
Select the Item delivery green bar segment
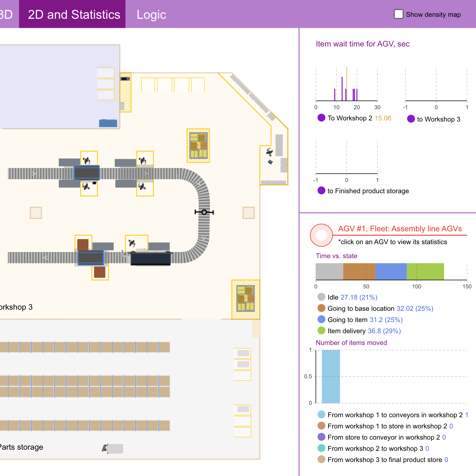425,271
